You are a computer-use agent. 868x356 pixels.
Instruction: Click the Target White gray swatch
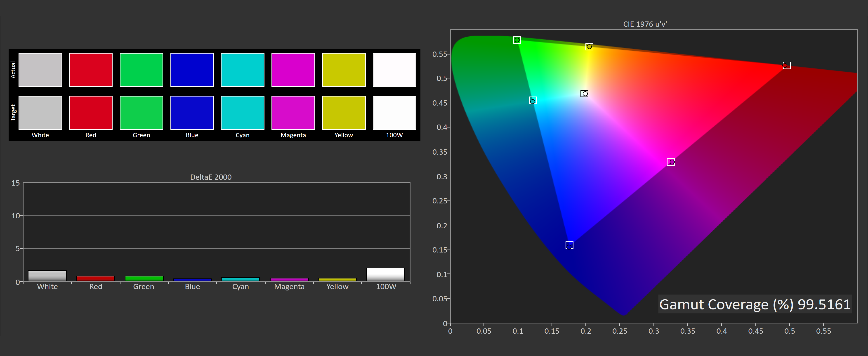[x=40, y=113]
